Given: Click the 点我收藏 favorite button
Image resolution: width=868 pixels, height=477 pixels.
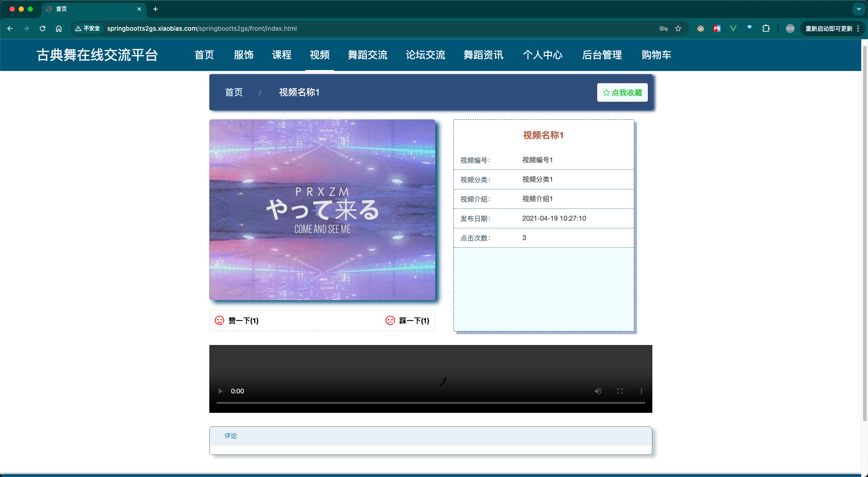Looking at the screenshot, I should click(623, 93).
